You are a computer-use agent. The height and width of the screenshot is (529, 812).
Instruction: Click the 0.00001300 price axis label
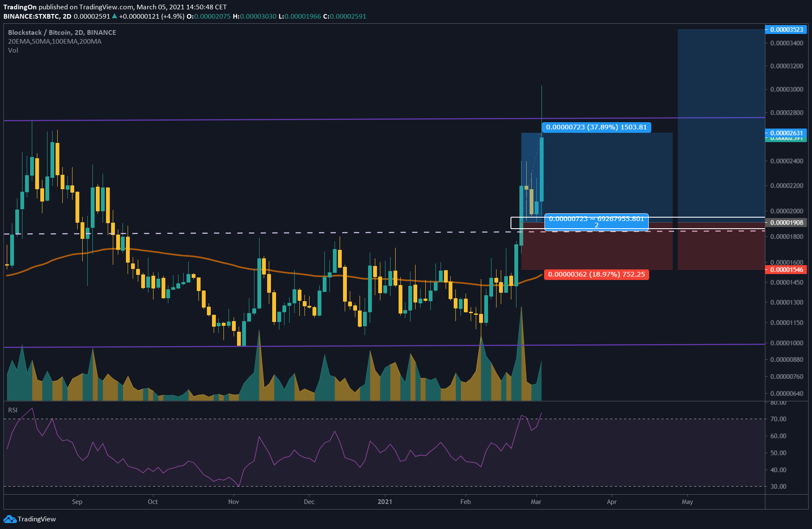[x=787, y=302]
